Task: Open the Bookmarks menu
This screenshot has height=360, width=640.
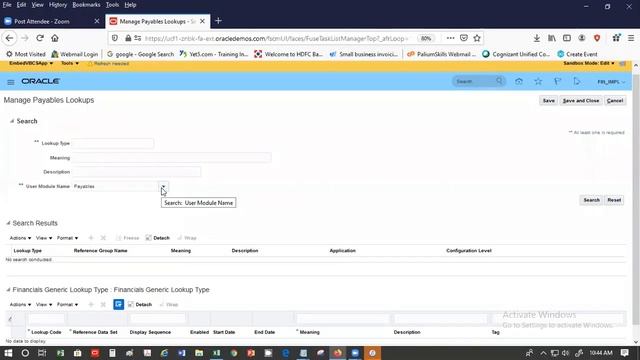Action: tap(86, 5)
